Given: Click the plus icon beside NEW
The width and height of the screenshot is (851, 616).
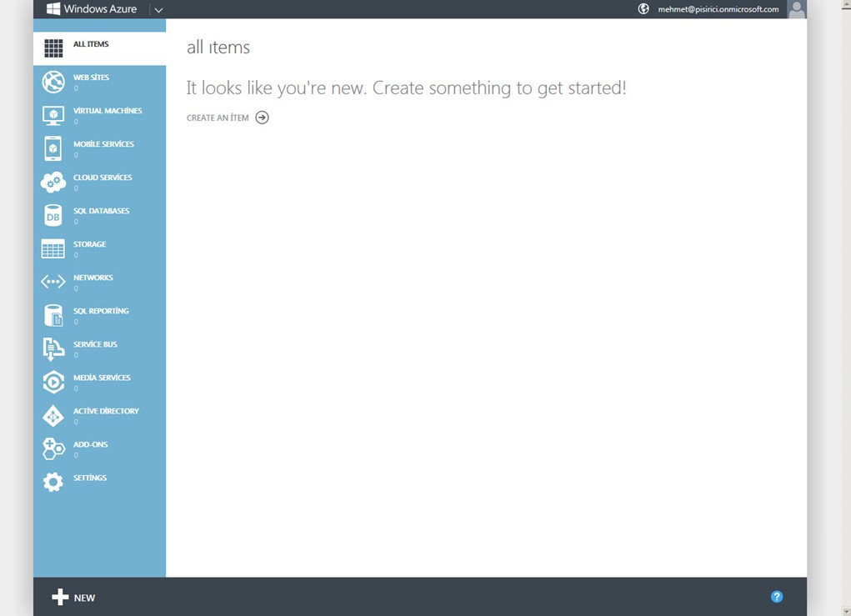Looking at the screenshot, I should pos(60,597).
